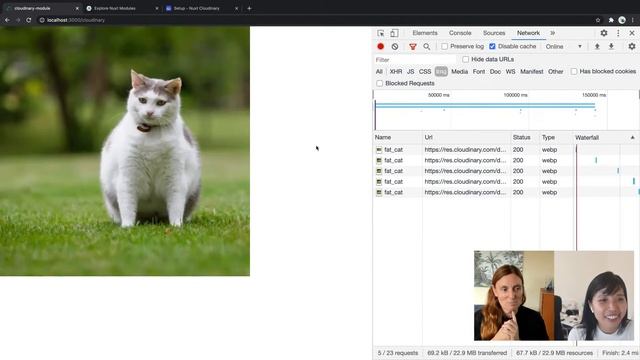Enable Preserve log checkbox
640x360 pixels.
click(445, 47)
